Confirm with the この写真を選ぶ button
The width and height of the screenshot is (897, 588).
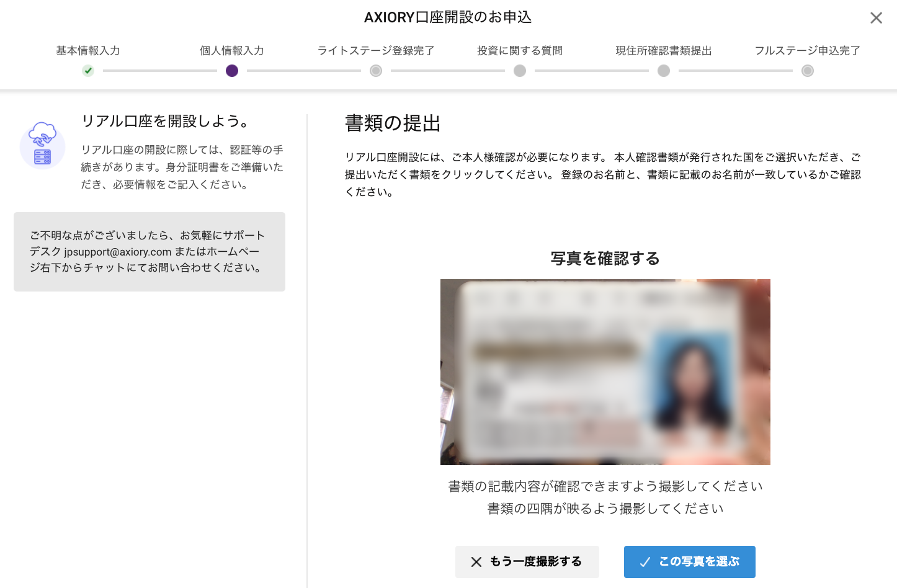tap(690, 562)
